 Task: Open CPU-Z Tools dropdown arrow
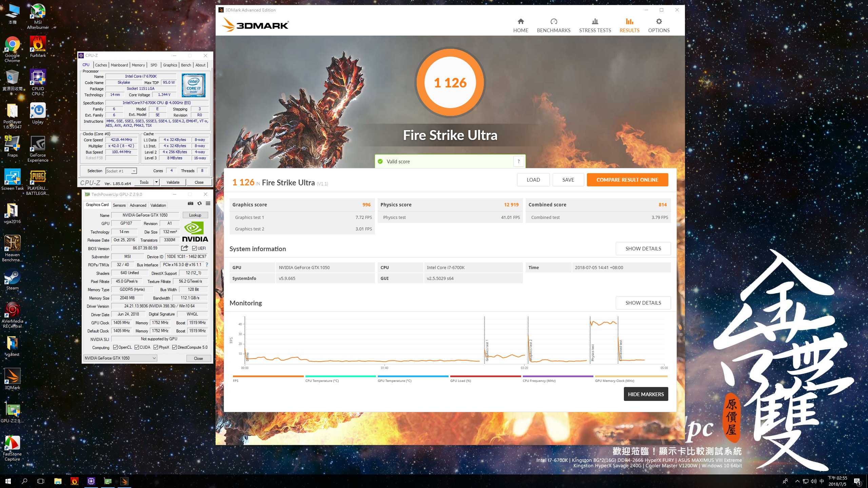[x=156, y=182]
